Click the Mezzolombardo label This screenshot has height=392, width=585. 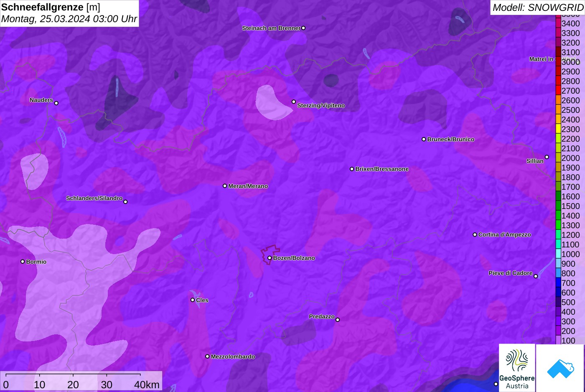[233, 356]
